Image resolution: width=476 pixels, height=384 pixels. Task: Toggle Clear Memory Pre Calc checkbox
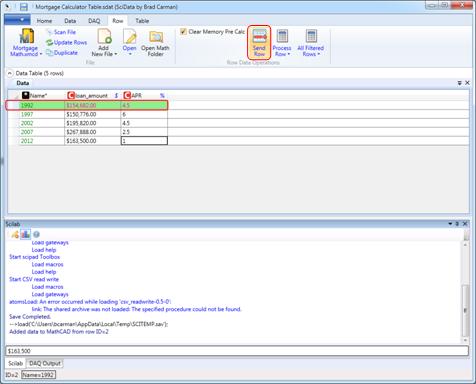[x=183, y=32]
